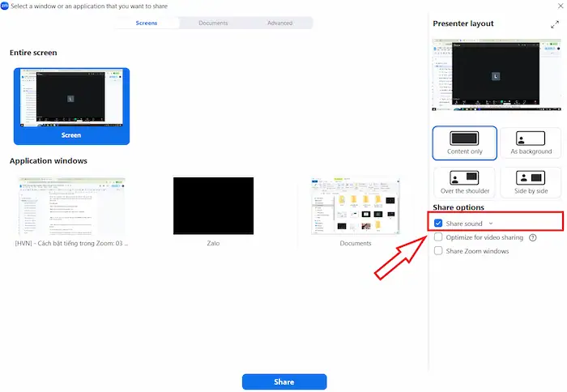The image size is (567, 392).
Task: Switch to the Documents tab
Action: point(213,23)
